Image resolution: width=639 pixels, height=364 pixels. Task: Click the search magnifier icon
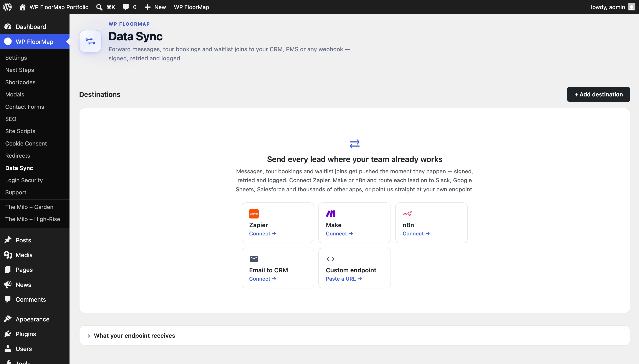coord(99,7)
